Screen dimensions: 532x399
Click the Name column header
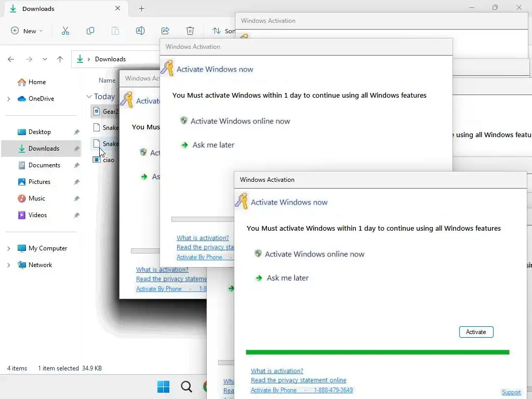coord(107,81)
